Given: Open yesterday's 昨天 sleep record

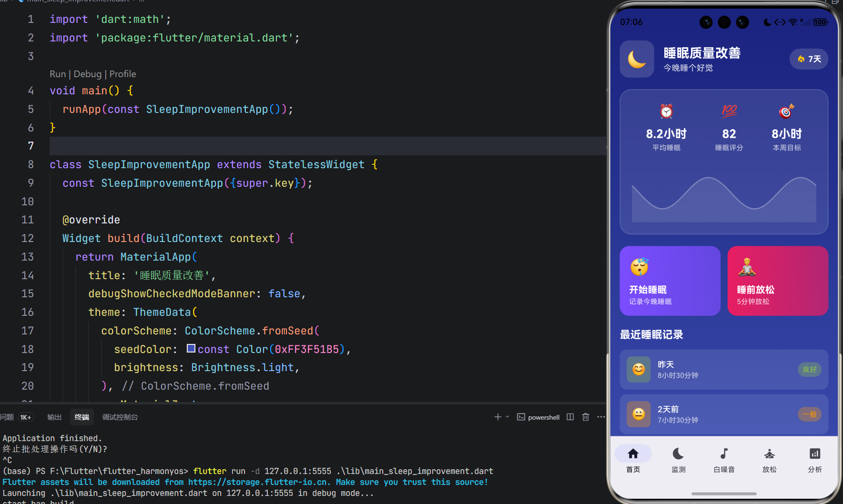Looking at the screenshot, I should [724, 369].
